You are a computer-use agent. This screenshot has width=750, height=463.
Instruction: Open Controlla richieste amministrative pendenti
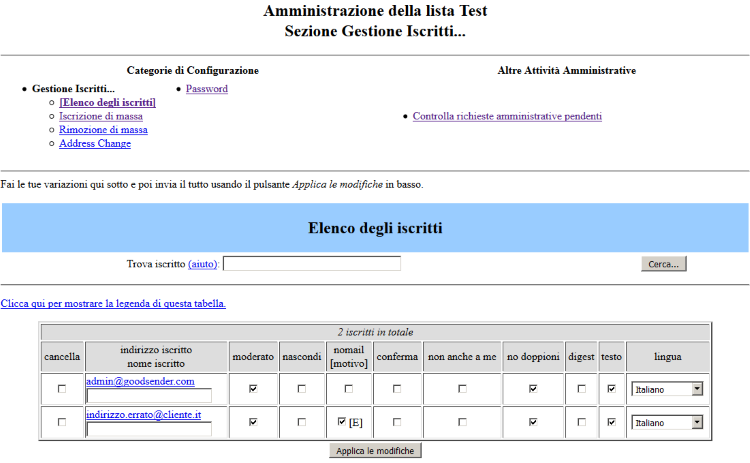pyautogui.click(x=507, y=116)
